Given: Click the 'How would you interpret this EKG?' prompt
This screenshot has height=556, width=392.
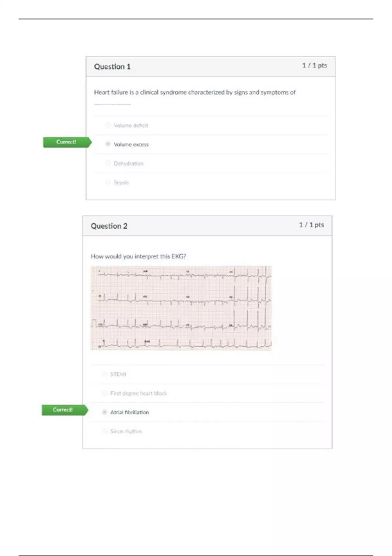Looking at the screenshot, I should [138, 256].
